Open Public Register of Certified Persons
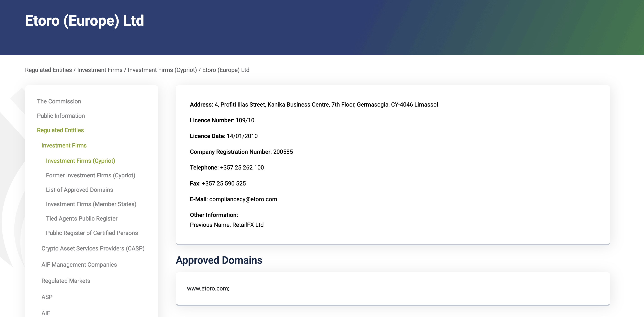This screenshot has width=644, height=317. pos(92,233)
